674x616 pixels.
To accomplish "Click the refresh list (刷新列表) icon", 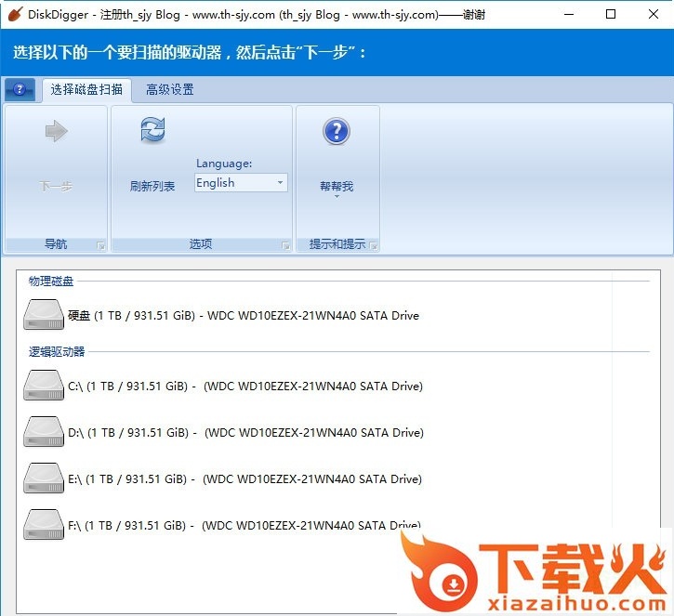I will (152, 131).
